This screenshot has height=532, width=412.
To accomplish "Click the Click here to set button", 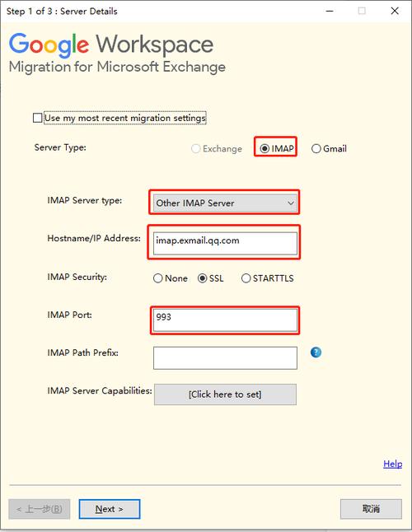I will click(x=225, y=394).
